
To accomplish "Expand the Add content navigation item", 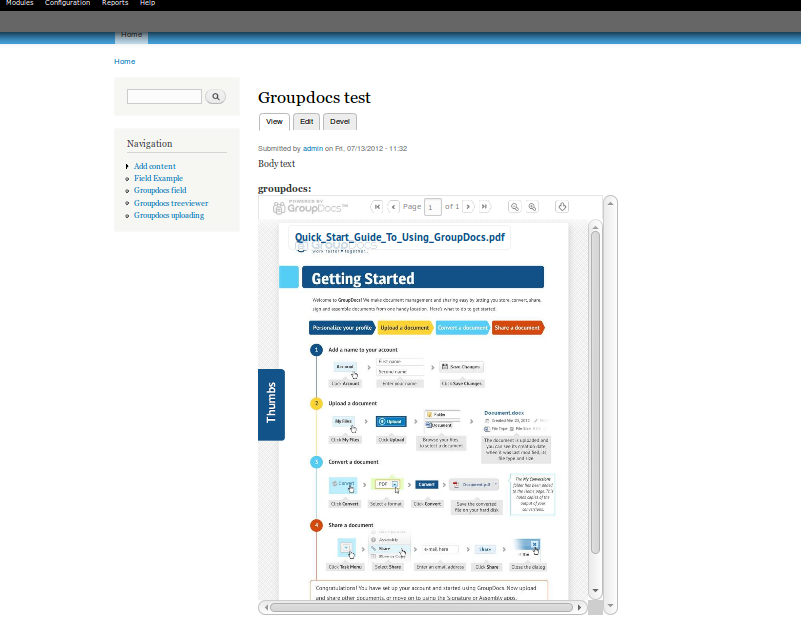I will [127, 166].
